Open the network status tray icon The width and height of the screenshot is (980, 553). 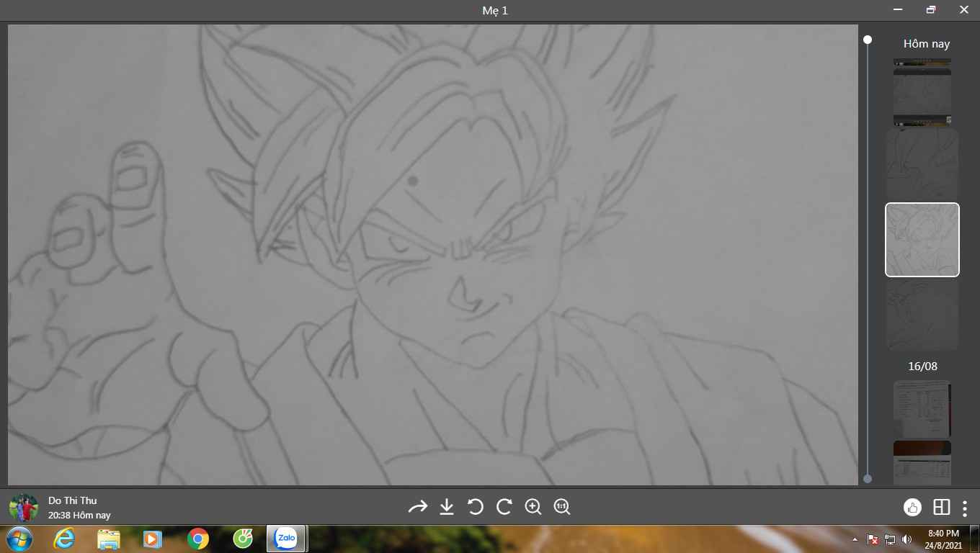890,539
